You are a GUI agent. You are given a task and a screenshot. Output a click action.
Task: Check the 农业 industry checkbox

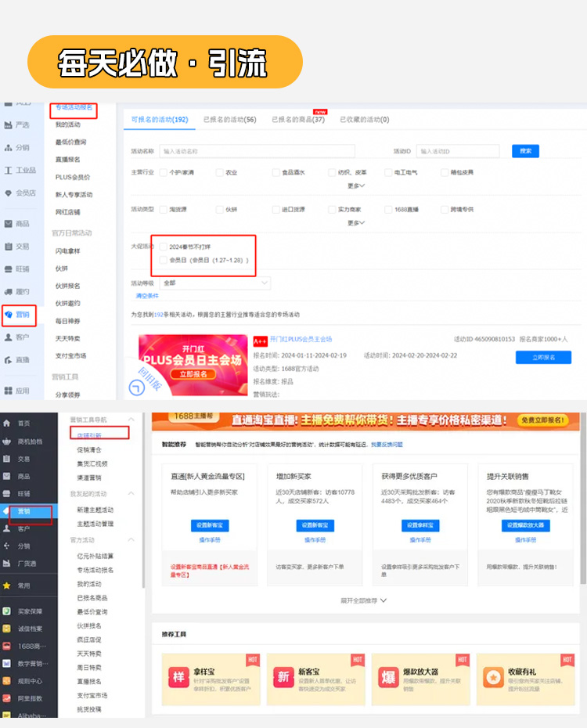point(219,172)
